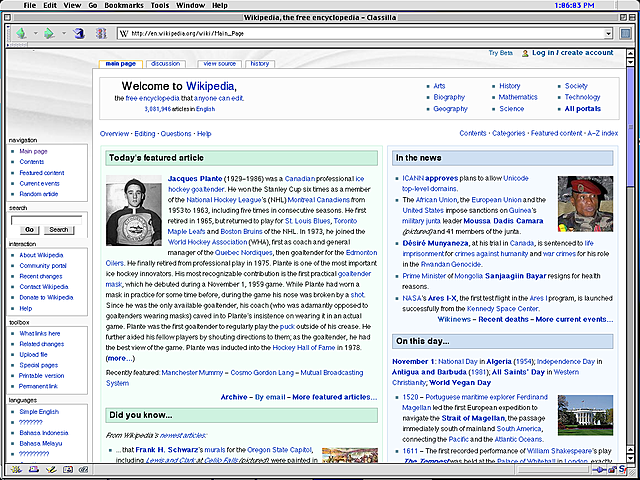Open the Composer component icon in the status bar
The width and height of the screenshot is (640, 480).
pos(51,469)
